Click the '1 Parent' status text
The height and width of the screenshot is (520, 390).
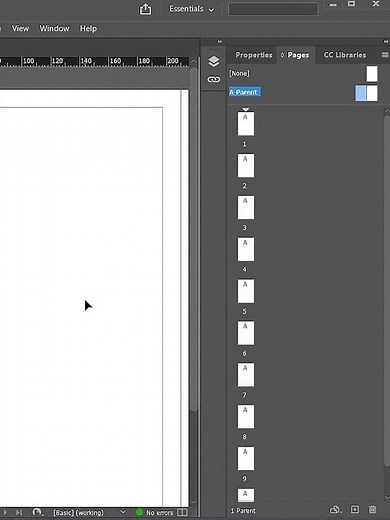[243, 510]
